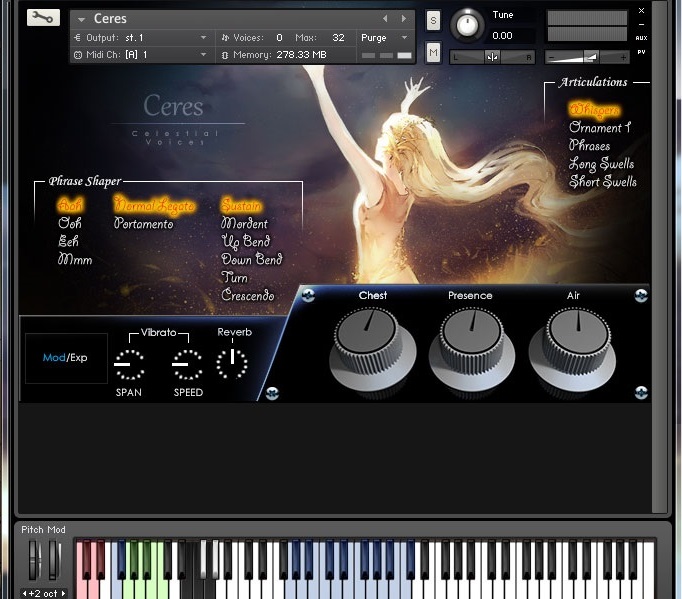Viewport: 682px width, 599px height.
Task: Go to next instrument arrow
Action: (404, 19)
